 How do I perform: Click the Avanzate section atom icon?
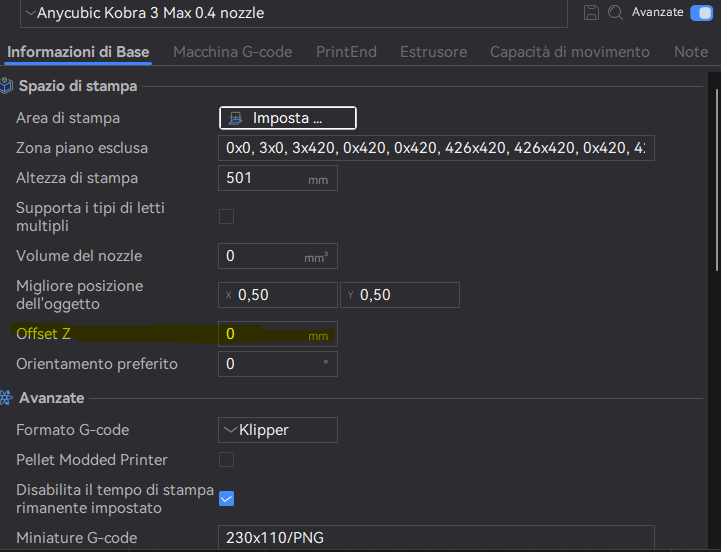point(6,398)
